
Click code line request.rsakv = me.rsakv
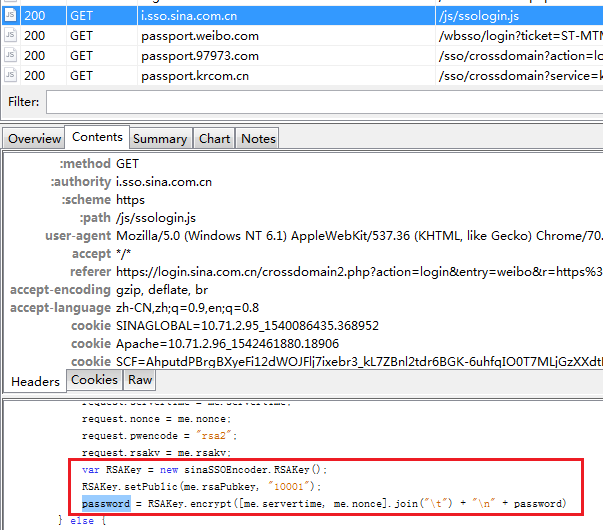click(x=156, y=453)
